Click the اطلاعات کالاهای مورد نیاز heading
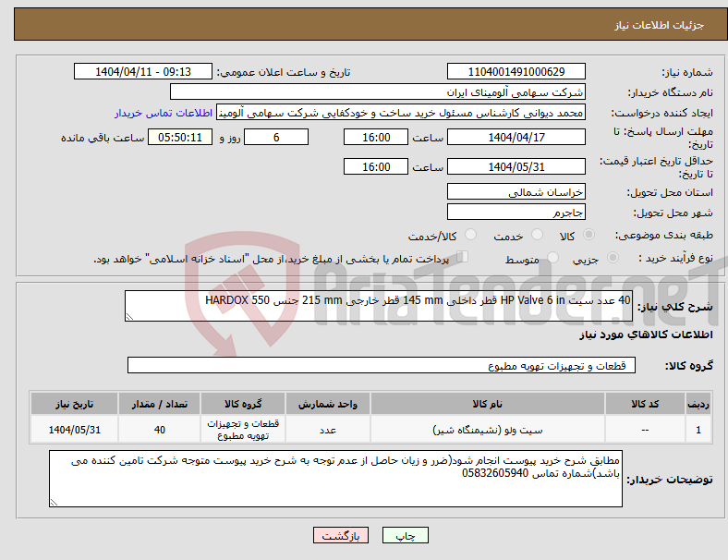The width and height of the screenshot is (728, 560). [646, 335]
